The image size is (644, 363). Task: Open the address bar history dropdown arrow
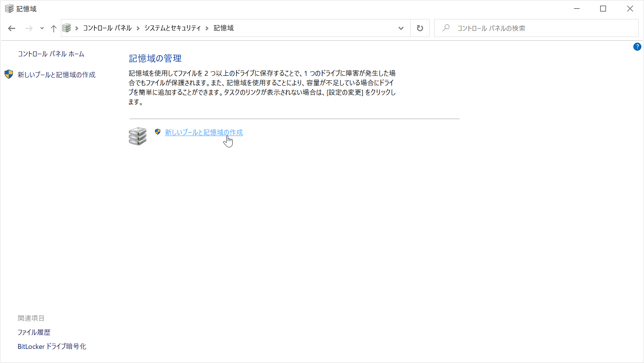pos(401,28)
